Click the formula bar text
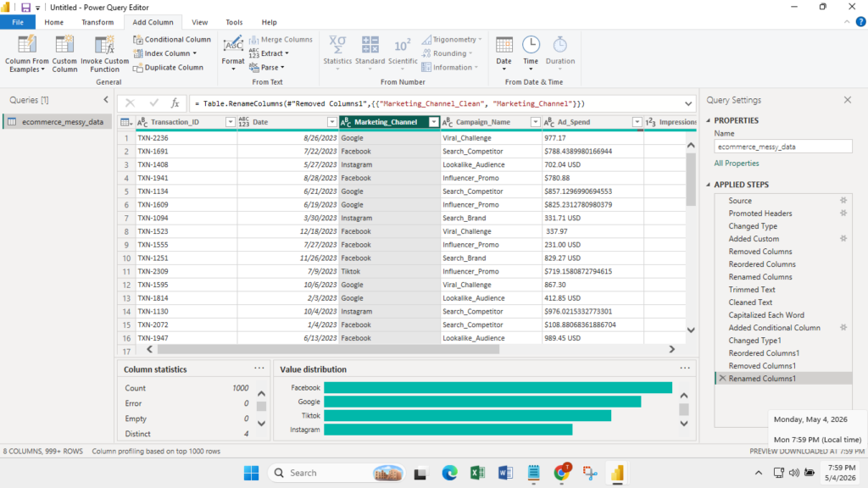This screenshot has width=868, height=488. pos(388,103)
